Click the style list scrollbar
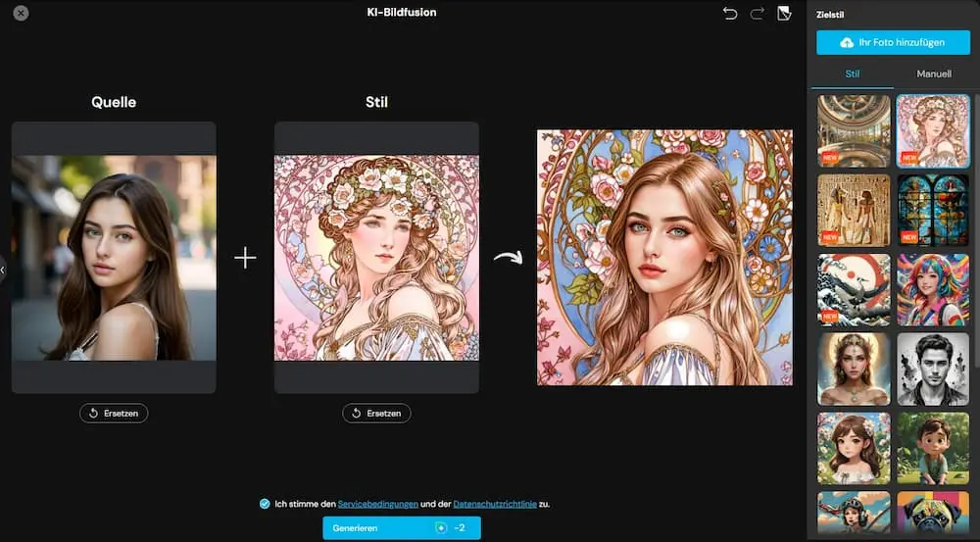The image size is (980, 542). 977,231
